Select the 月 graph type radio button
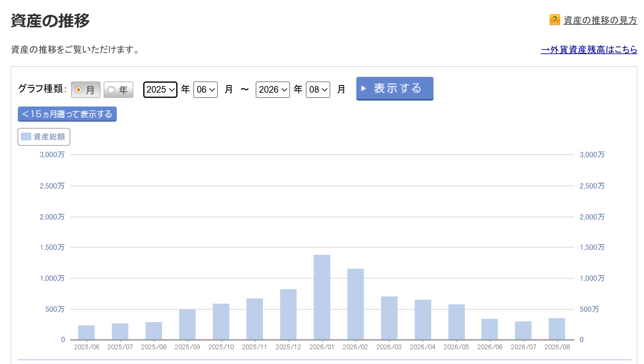Screen dimensions: 644x364 [x=85, y=90]
